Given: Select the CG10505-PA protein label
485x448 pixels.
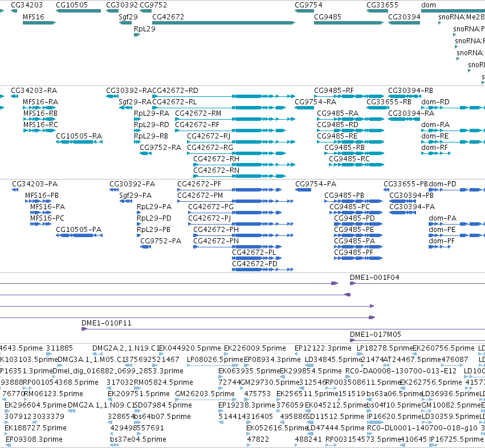Looking at the screenshot, I should coord(79,230).
